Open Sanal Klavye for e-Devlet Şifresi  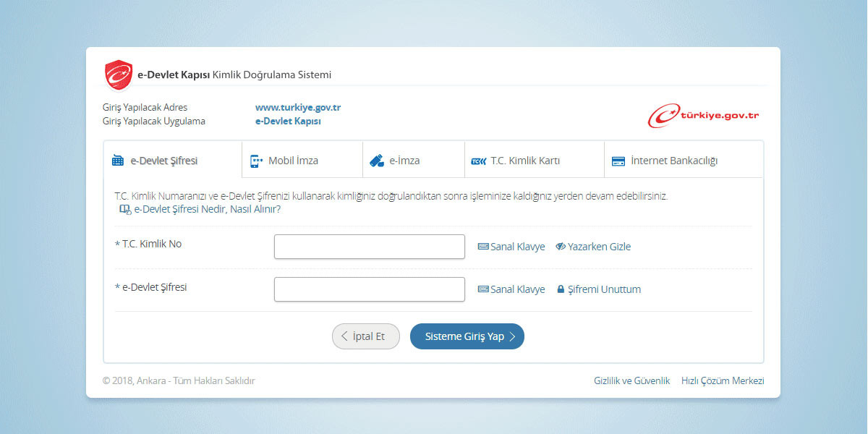tap(518, 289)
